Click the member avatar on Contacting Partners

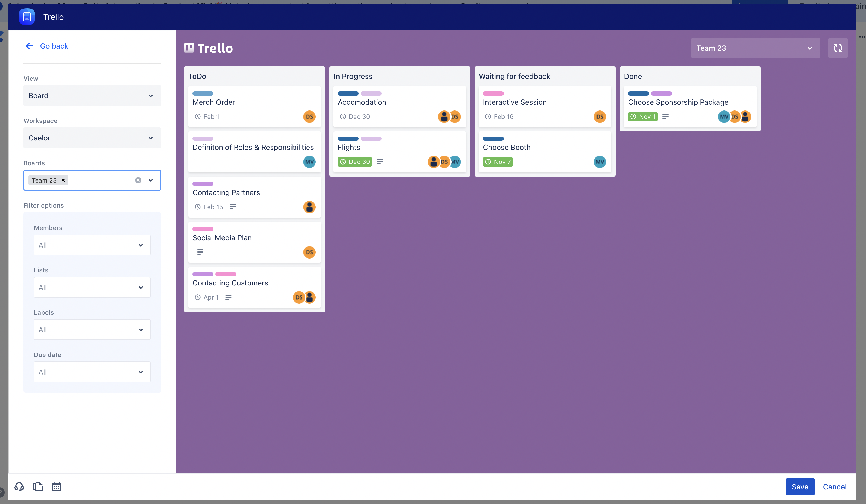point(309,207)
